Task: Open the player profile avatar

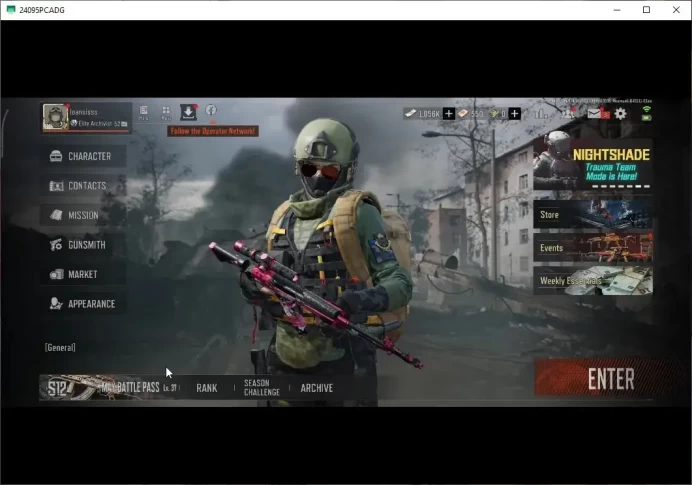Action: click(x=55, y=117)
